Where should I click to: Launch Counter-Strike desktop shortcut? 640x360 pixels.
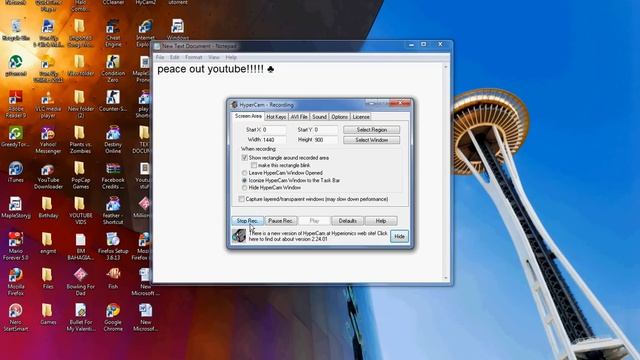(113, 103)
